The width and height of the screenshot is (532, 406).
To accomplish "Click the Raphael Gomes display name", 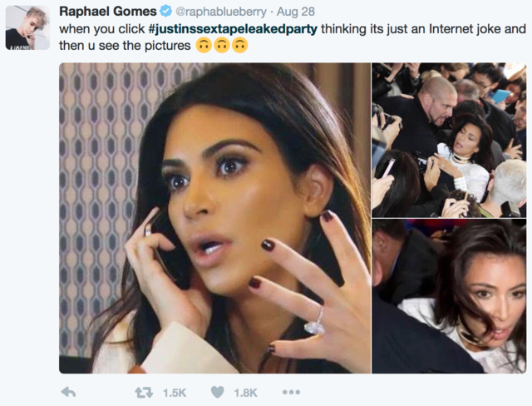I will tap(108, 11).
